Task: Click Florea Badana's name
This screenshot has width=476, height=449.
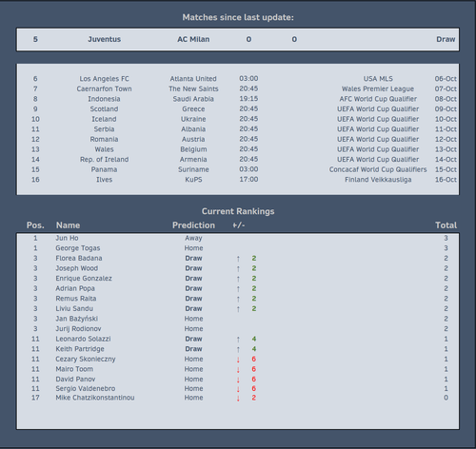Action: 79,259
